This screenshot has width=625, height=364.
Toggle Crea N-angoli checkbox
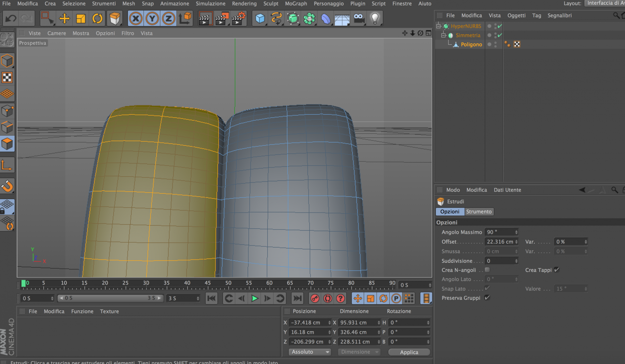click(x=487, y=270)
